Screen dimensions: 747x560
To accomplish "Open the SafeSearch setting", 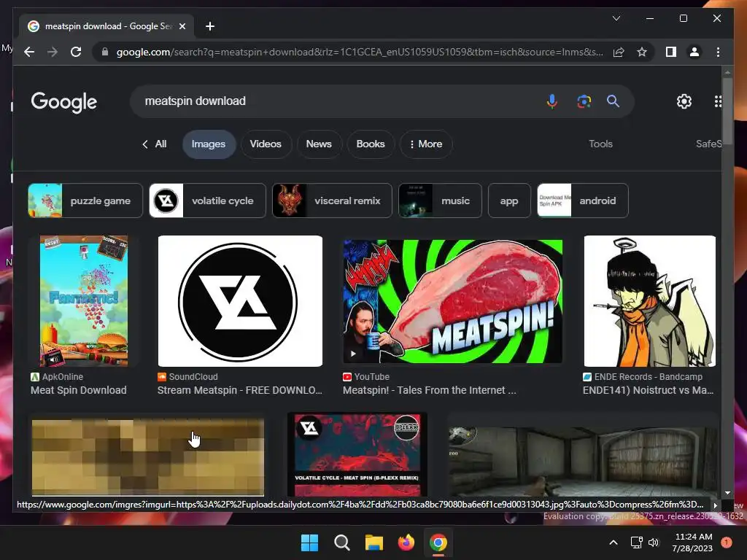I will tap(708, 144).
